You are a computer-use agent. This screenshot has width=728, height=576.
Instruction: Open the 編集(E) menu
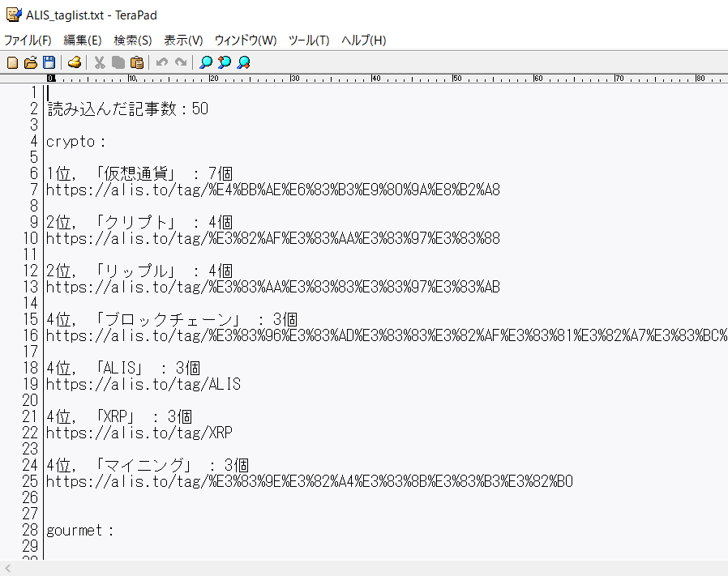click(x=83, y=41)
